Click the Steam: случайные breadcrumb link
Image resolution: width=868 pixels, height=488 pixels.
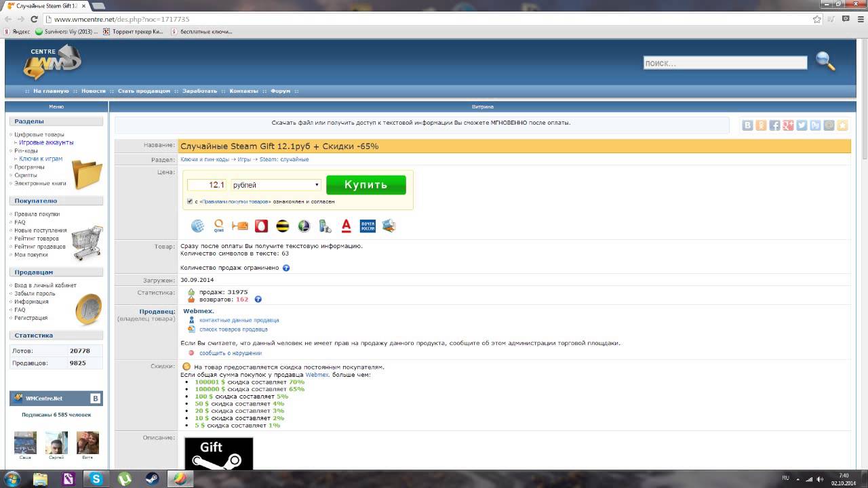pyautogui.click(x=284, y=159)
